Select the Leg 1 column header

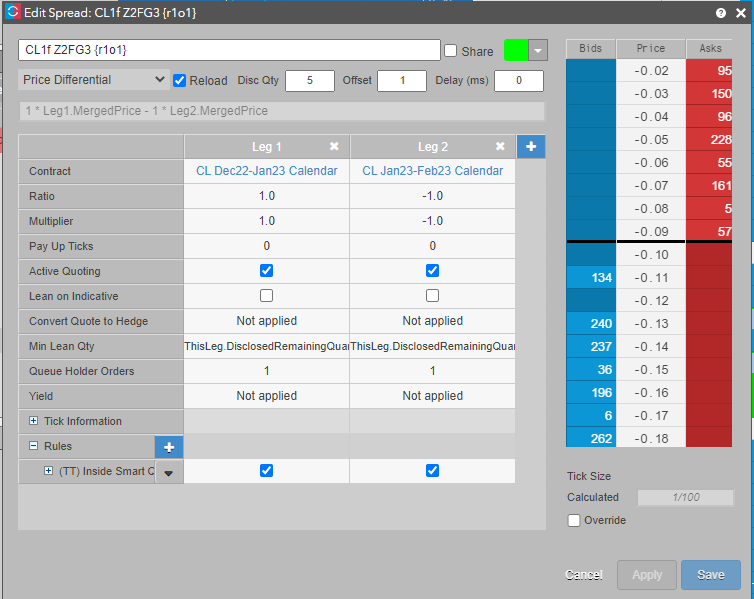(x=266, y=147)
